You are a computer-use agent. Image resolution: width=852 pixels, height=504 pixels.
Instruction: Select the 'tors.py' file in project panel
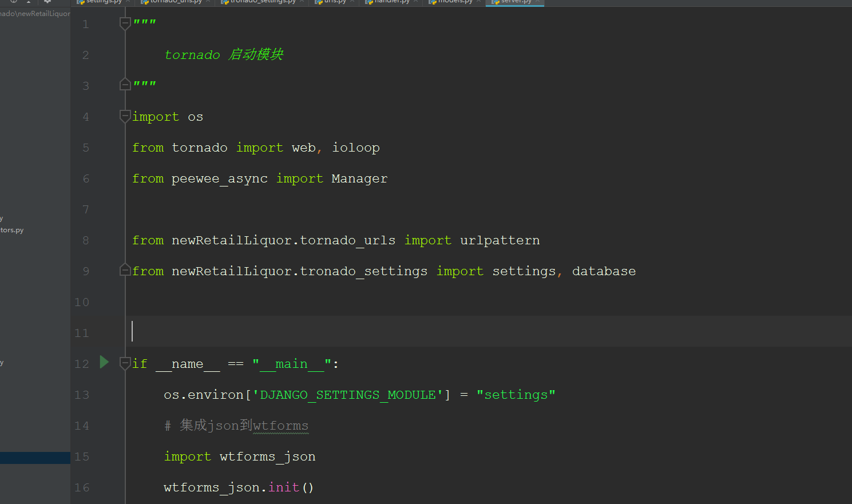pos(12,230)
